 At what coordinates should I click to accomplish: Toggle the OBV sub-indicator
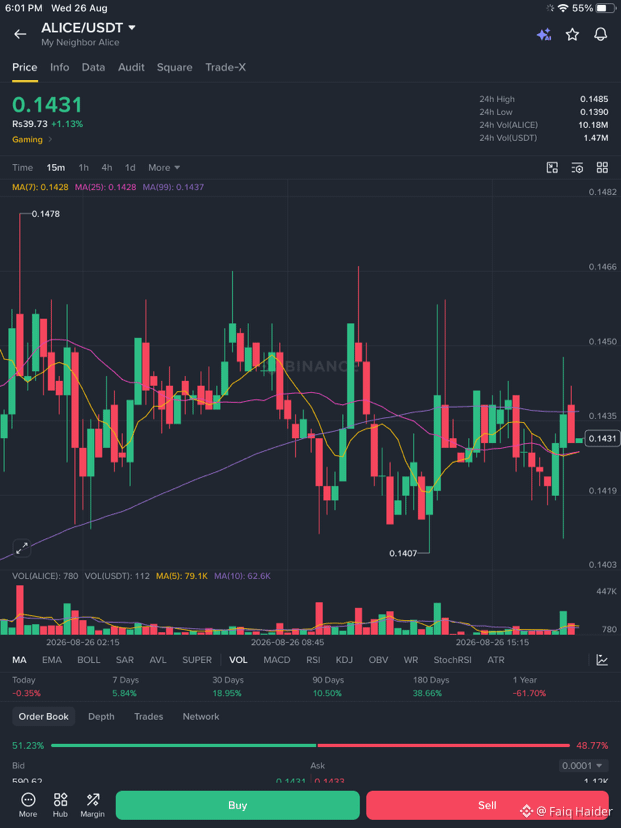(x=378, y=660)
